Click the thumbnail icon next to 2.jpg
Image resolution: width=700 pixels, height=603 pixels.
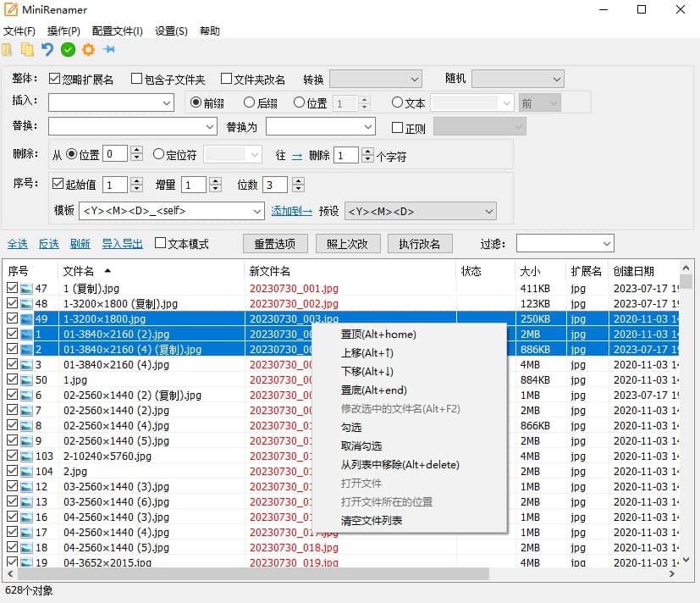coord(25,471)
